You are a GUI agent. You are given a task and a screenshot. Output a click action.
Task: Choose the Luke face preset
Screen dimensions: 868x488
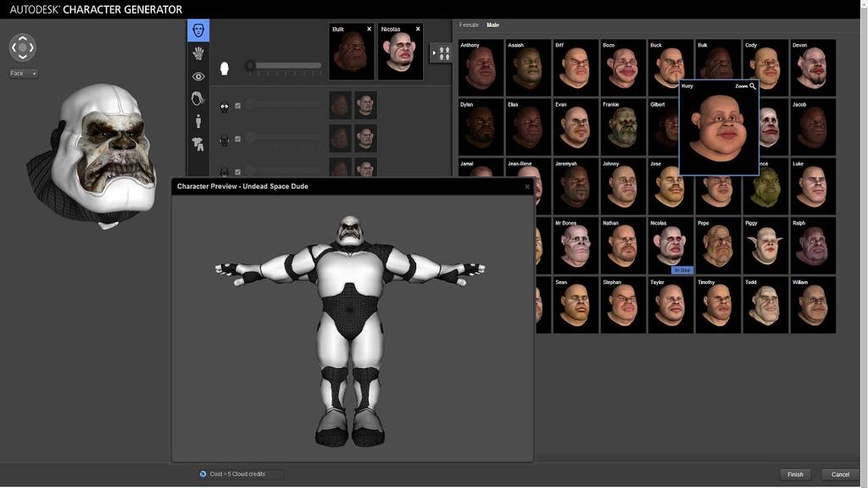tap(813, 186)
